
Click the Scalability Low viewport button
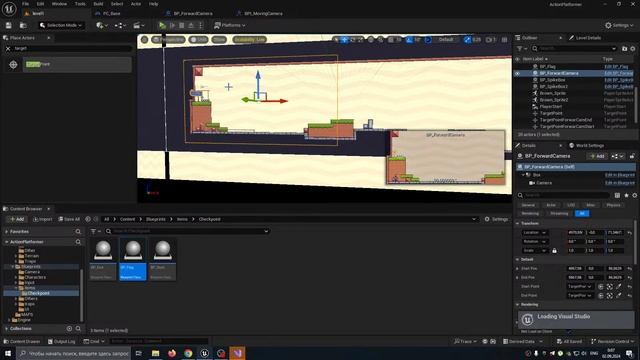[x=249, y=40]
